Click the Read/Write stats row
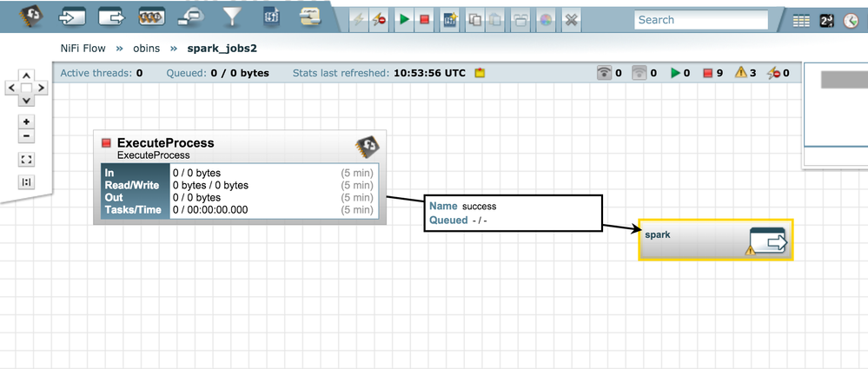 240,185
